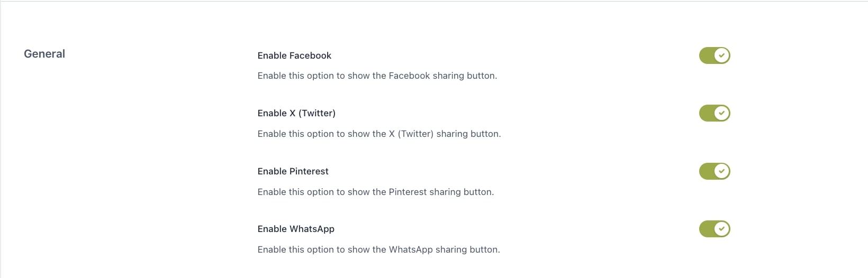Click the green track of Pinterest switch
Screen dimensions: 868x278
706,171
